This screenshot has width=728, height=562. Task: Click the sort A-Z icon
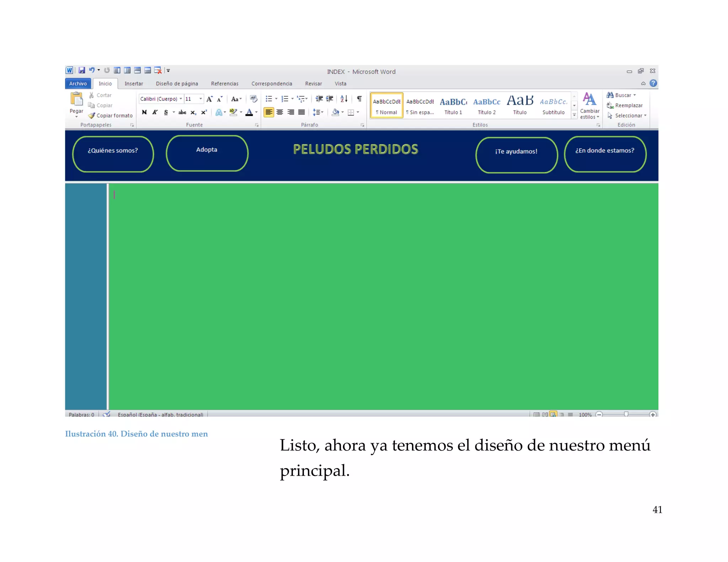click(x=344, y=99)
